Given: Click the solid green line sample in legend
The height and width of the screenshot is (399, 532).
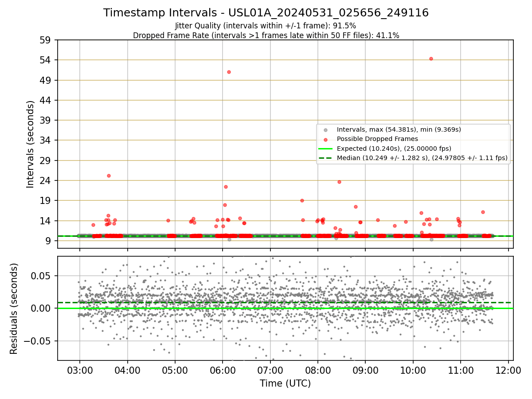Looking at the screenshot, I should point(326,149).
